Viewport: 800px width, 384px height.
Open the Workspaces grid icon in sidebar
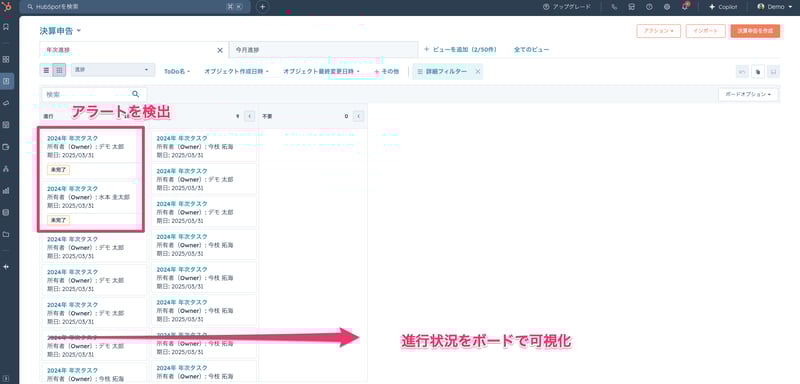[6, 59]
